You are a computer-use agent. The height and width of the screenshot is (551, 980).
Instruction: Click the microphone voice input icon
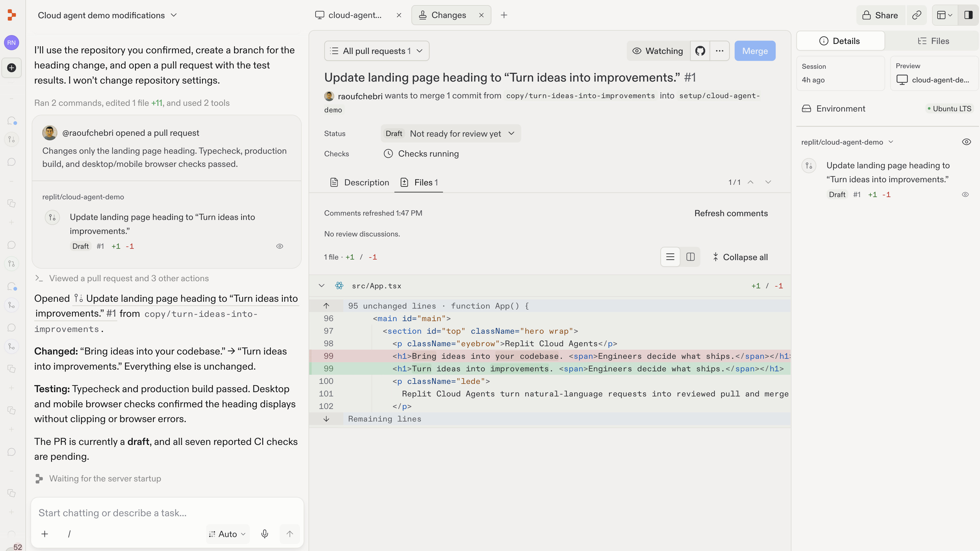tap(265, 534)
